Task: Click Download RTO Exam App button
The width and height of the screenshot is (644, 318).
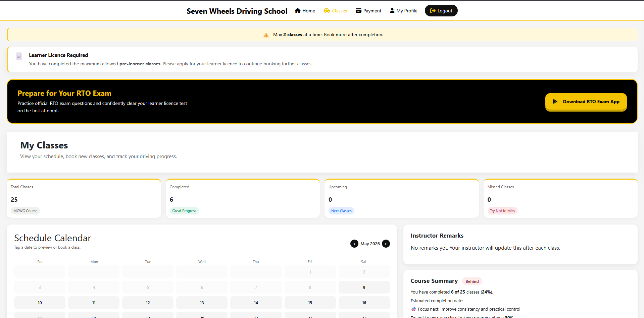Action: pos(586,102)
